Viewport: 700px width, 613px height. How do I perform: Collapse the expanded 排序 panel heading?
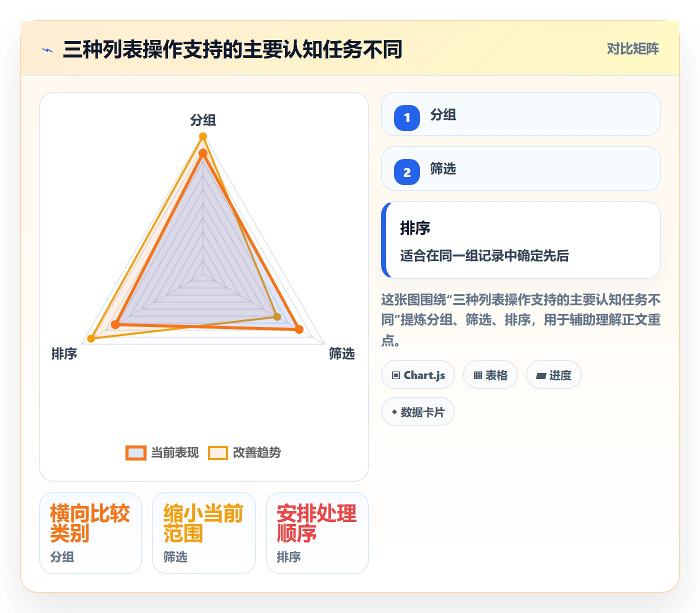[415, 228]
